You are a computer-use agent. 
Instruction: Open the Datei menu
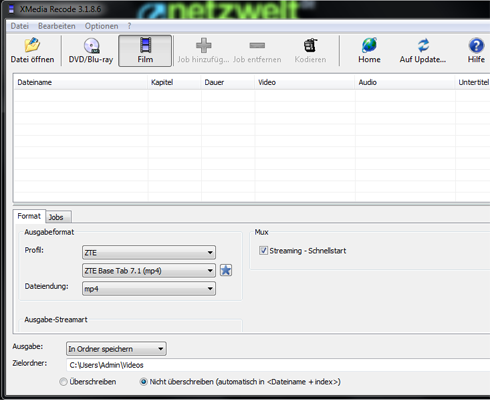point(20,26)
